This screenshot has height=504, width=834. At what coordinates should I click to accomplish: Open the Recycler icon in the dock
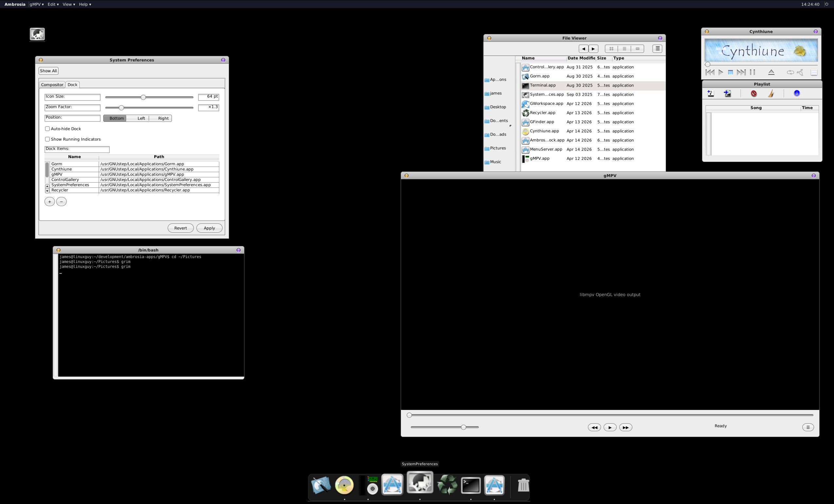tap(447, 485)
